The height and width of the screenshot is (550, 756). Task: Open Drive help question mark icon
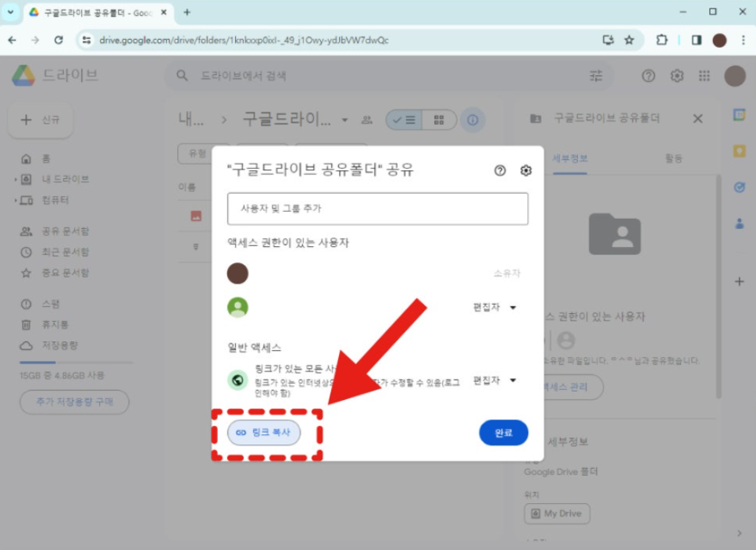pos(648,76)
